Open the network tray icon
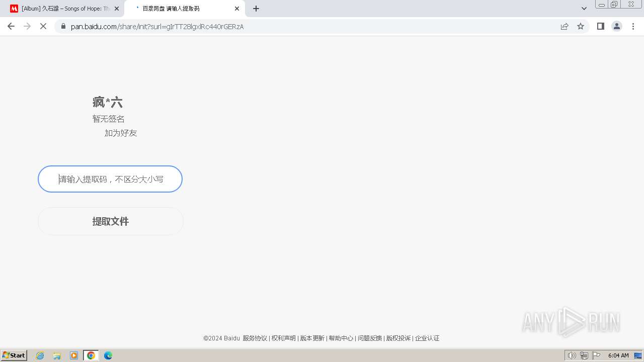The image size is (644, 362). [x=584, y=355]
